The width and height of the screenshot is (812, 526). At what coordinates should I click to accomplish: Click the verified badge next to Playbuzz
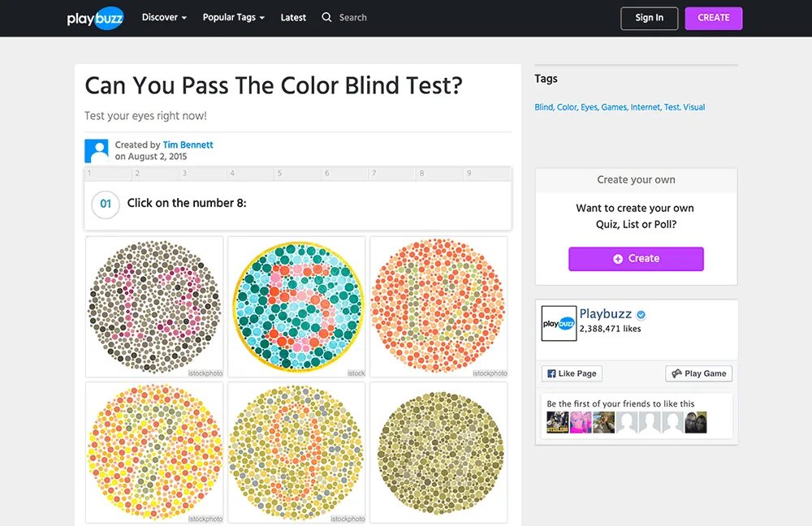(641, 315)
